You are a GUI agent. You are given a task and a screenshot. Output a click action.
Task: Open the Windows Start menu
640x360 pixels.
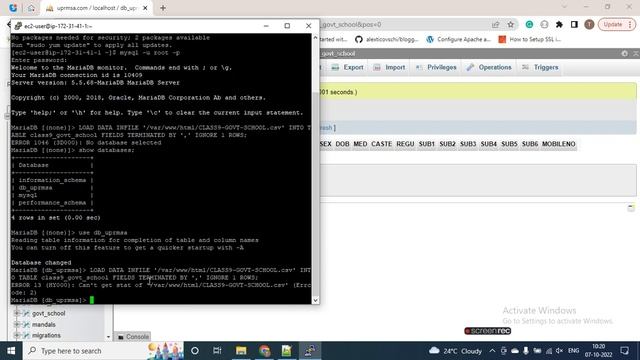(x=11, y=351)
